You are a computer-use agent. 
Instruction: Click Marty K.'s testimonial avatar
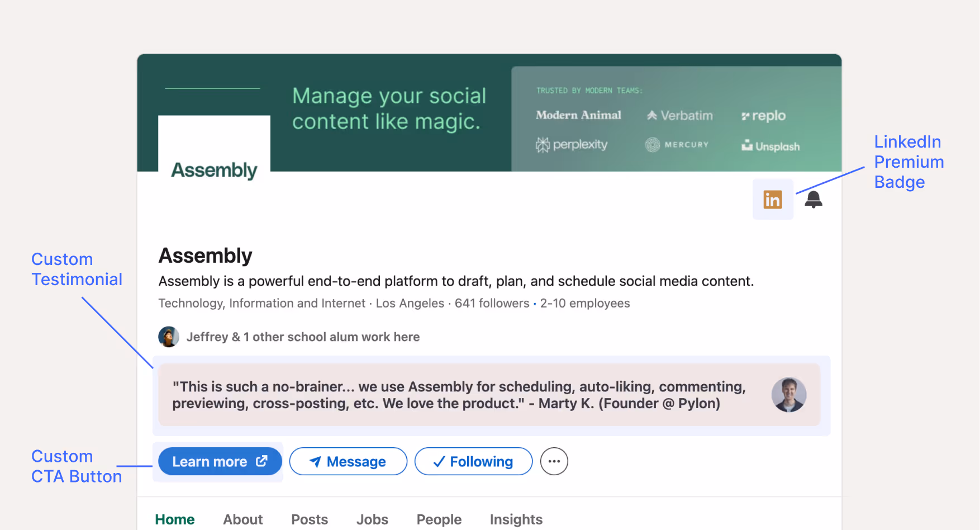(789, 395)
